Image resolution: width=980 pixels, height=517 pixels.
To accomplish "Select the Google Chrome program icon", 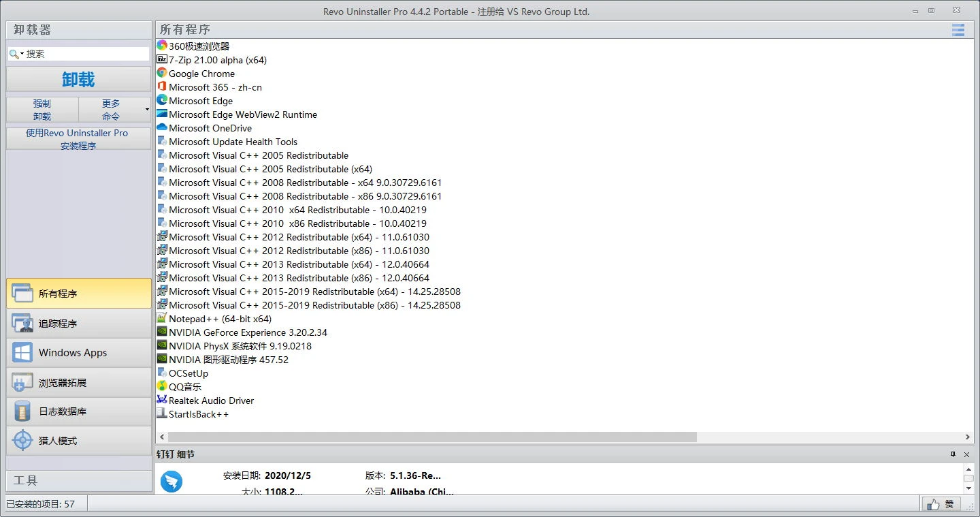I will 163,73.
